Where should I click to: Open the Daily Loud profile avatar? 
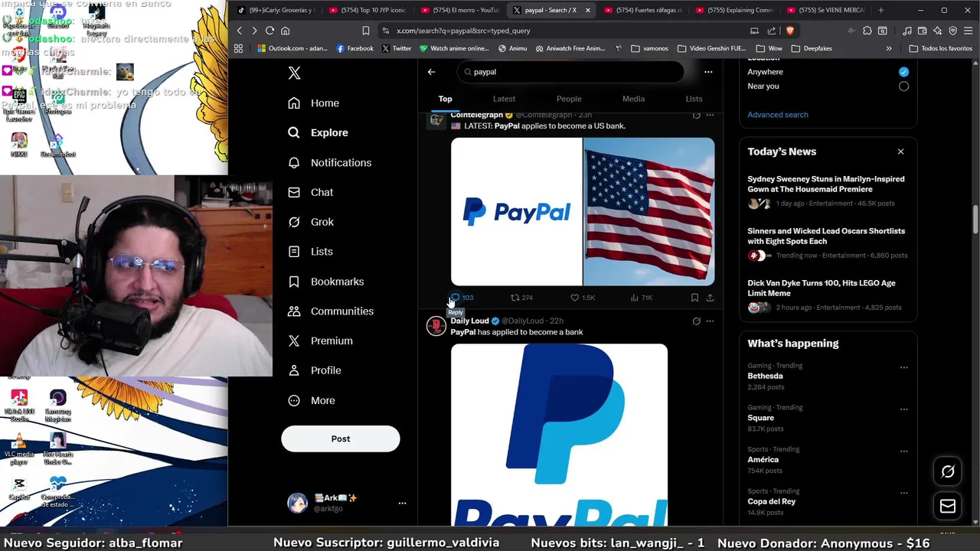coord(436,327)
